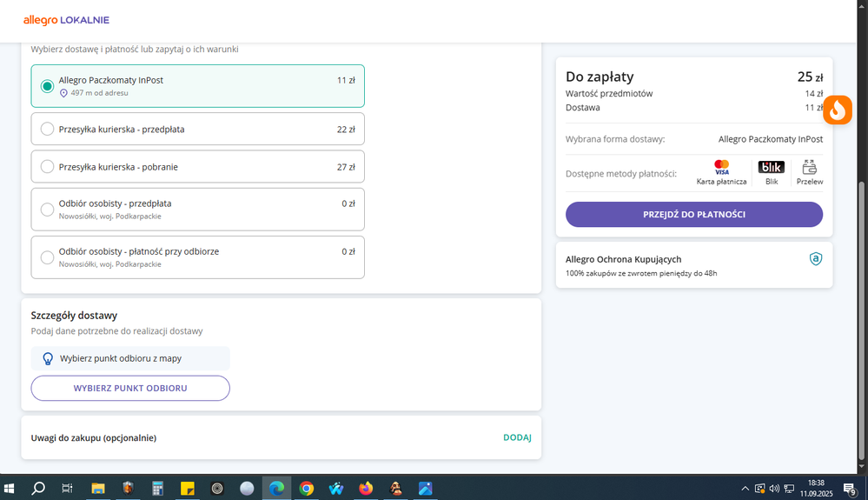This screenshot has width=868, height=500.
Task: Open the notification center with 9 notifications
Action: click(850, 489)
